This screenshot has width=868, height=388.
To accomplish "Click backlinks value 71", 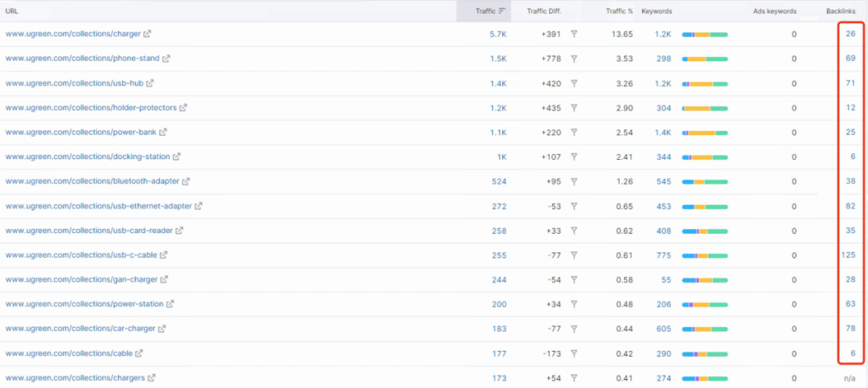I will pos(851,83).
